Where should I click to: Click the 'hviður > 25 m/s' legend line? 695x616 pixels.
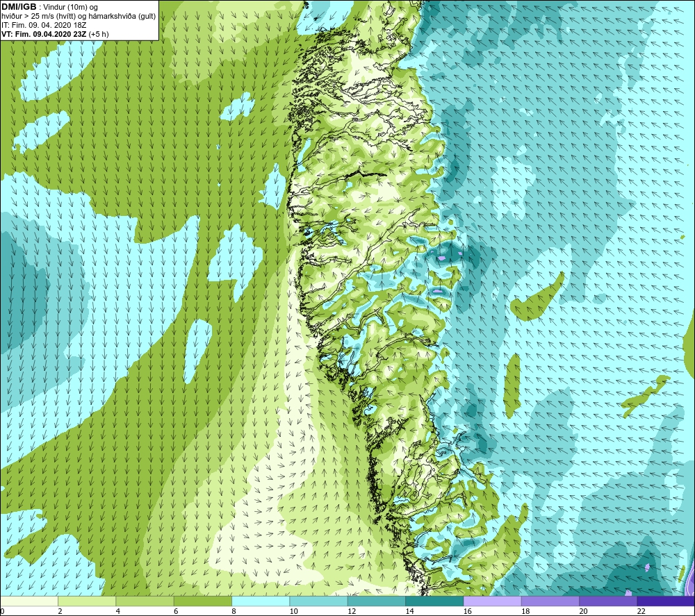(79, 17)
